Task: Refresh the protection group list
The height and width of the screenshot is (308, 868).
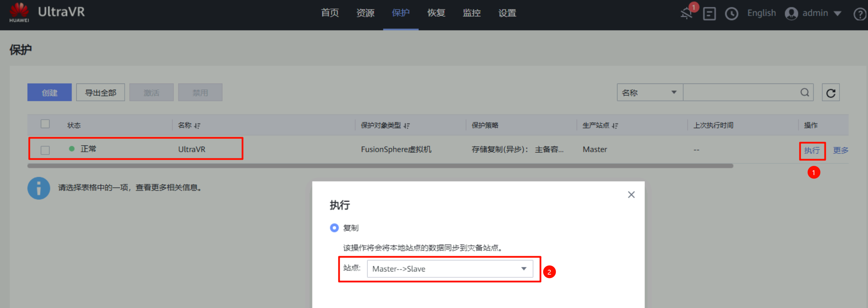Action: point(831,93)
